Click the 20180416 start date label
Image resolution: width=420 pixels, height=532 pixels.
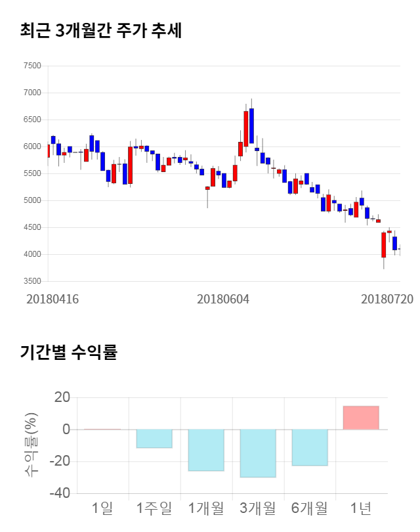(52, 299)
